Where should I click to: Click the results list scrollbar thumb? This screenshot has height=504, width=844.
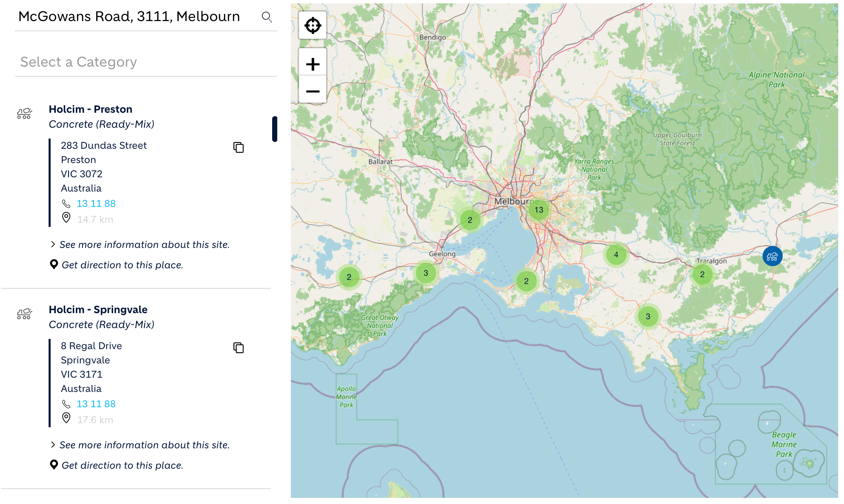coord(275,129)
